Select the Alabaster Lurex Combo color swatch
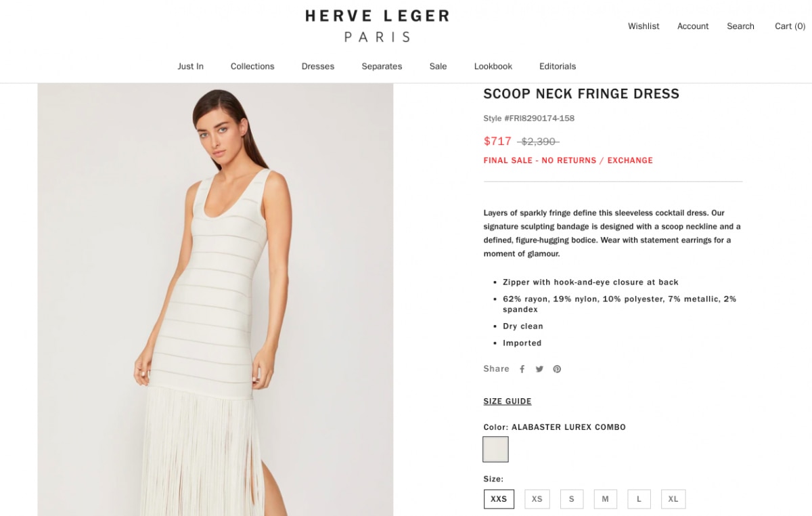Image resolution: width=812 pixels, height=516 pixels. coord(495,450)
